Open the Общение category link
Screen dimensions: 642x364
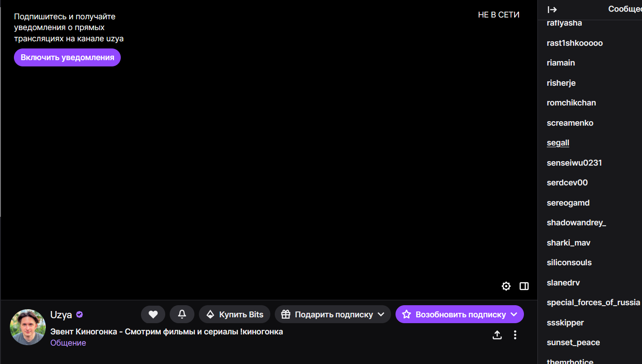(68, 343)
